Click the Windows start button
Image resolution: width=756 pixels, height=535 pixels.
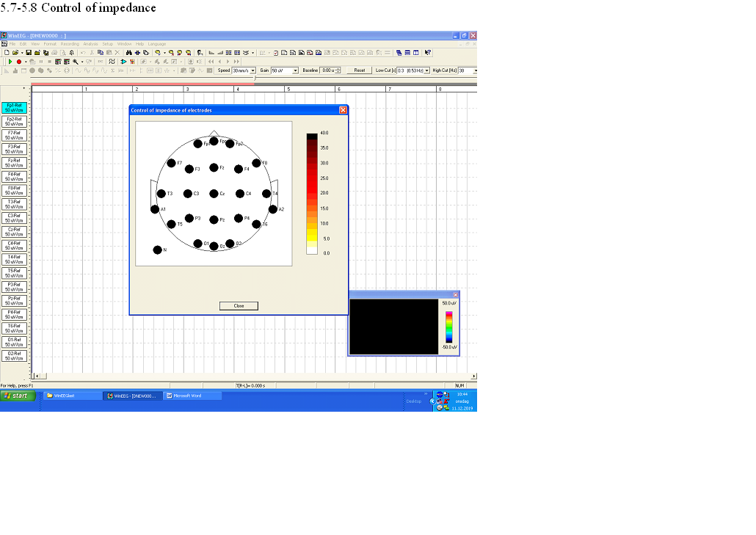(x=18, y=396)
